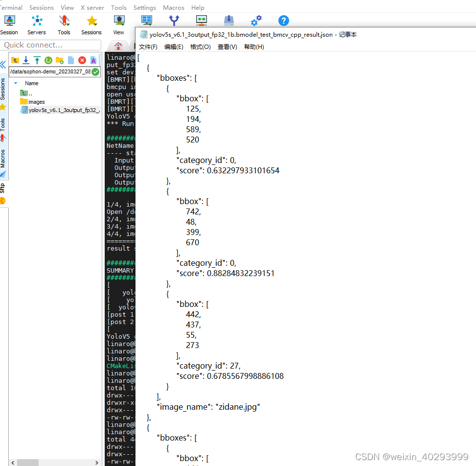Screen dimensions: 476x466
Task: Open the Sftp side tab
Action: [x=3, y=193]
